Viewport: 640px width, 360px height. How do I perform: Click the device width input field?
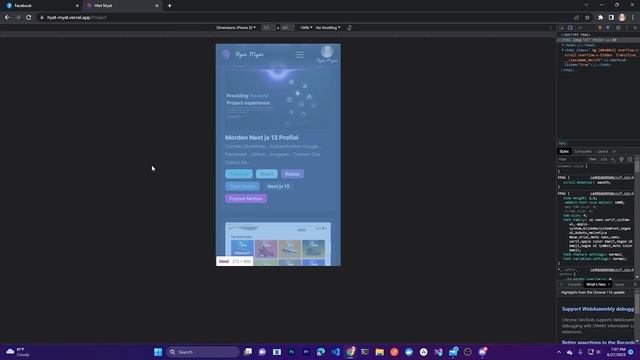[x=267, y=28]
